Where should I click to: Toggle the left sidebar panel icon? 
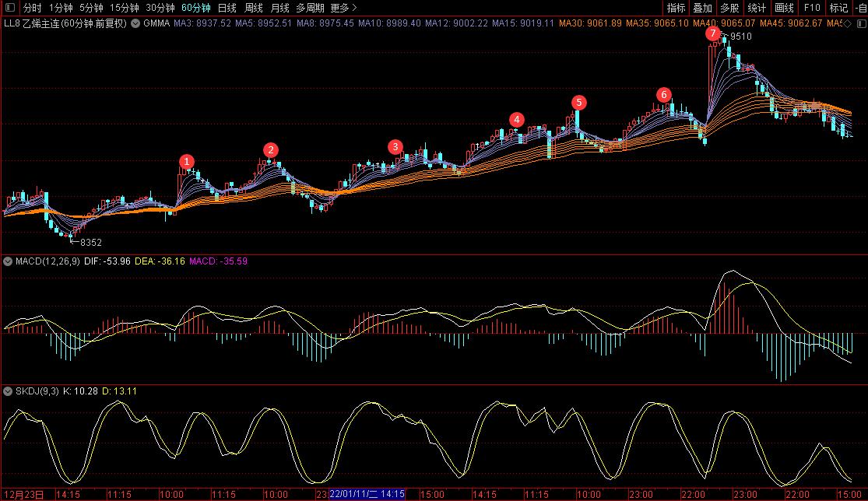coord(10,8)
